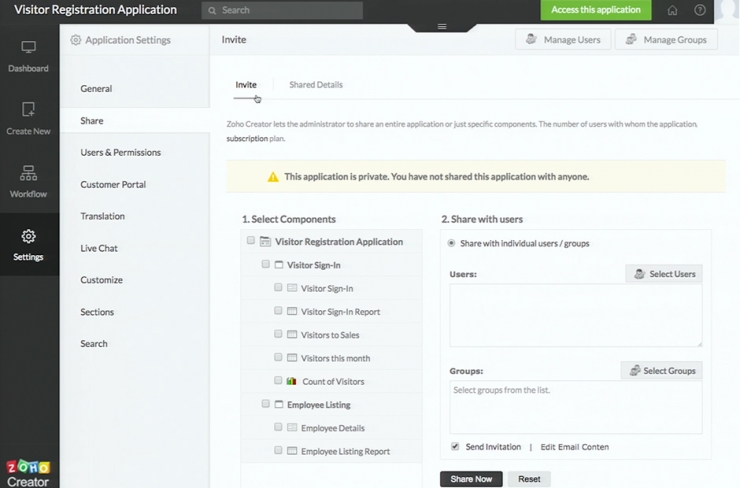Check the Employee Listing Report checkbox
Viewport: 740px width, 488px height.
[x=278, y=450]
